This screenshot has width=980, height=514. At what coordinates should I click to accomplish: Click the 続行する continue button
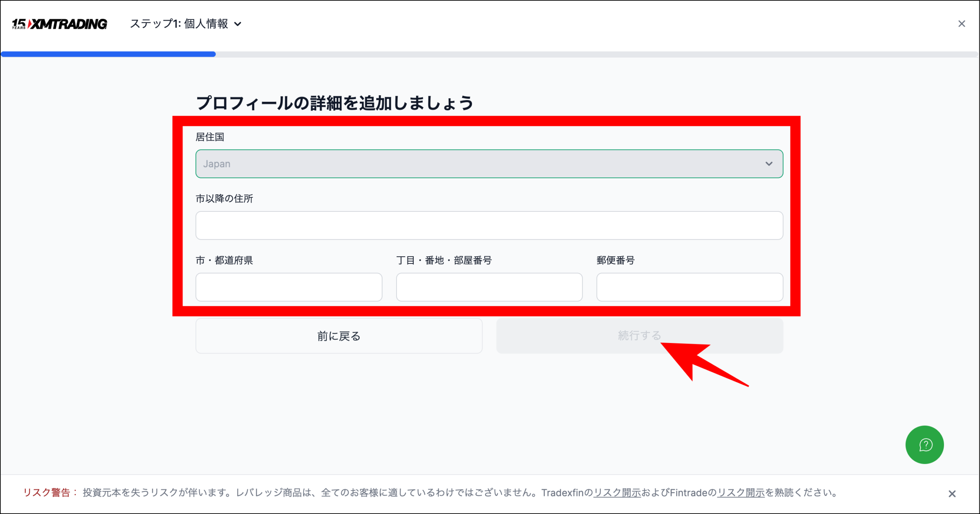pos(639,336)
